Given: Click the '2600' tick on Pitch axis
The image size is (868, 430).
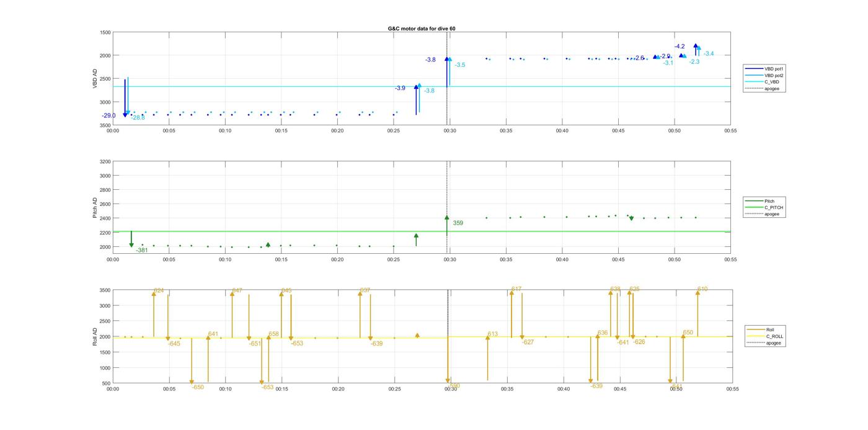Looking at the screenshot, I should (x=104, y=204).
